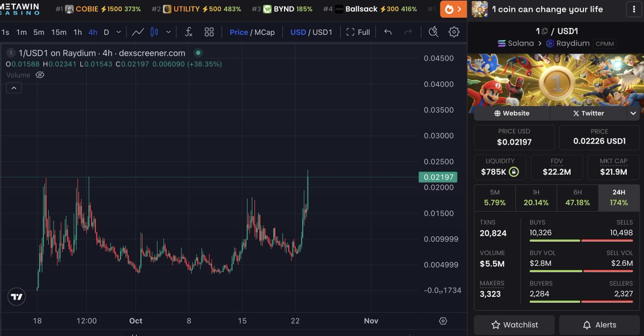The image size is (644, 336).
Task: Select the 1h timeframe
Action: (x=78, y=32)
